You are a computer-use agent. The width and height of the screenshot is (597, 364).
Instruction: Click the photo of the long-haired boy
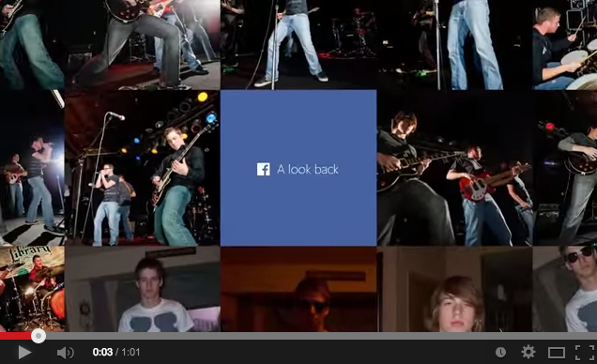(454, 289)
